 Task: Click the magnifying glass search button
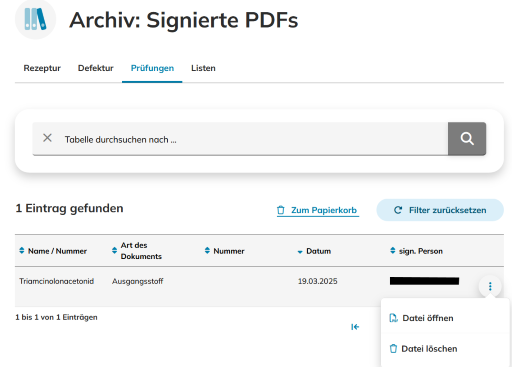coord(467,138)
